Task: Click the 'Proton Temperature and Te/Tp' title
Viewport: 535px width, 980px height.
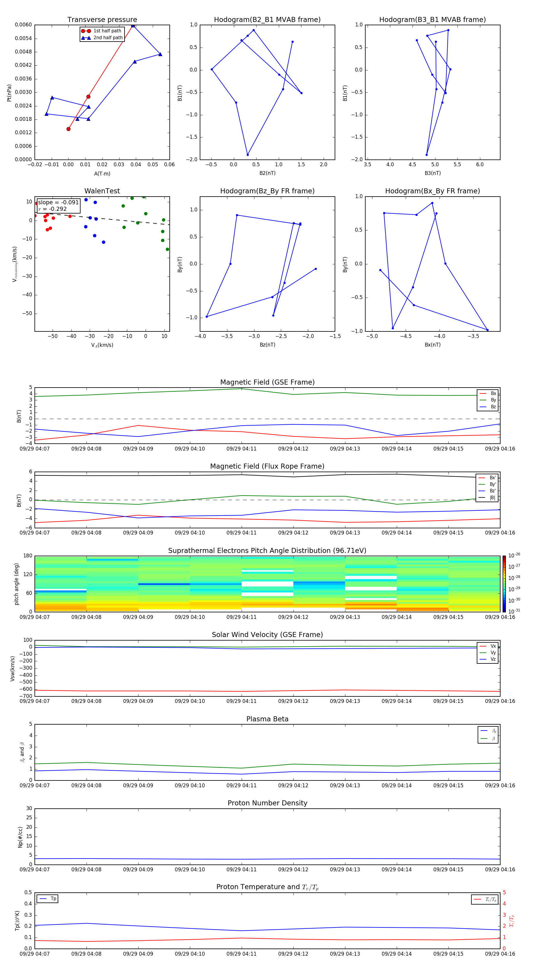Action: click(x=267, y=887)
